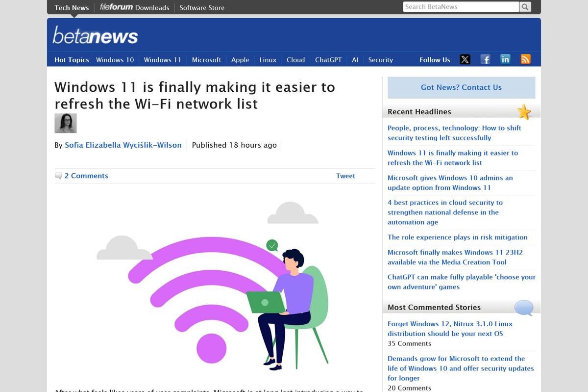
Task: Open 'ChatGPT can make fully playable' headline
Action: (462, 282)
